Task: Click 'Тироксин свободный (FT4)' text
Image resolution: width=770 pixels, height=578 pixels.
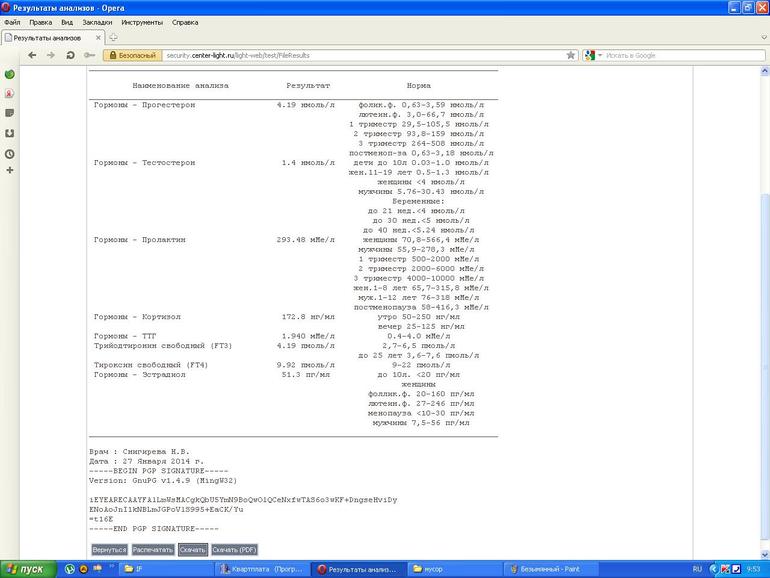Action: [x=151, y=365]
